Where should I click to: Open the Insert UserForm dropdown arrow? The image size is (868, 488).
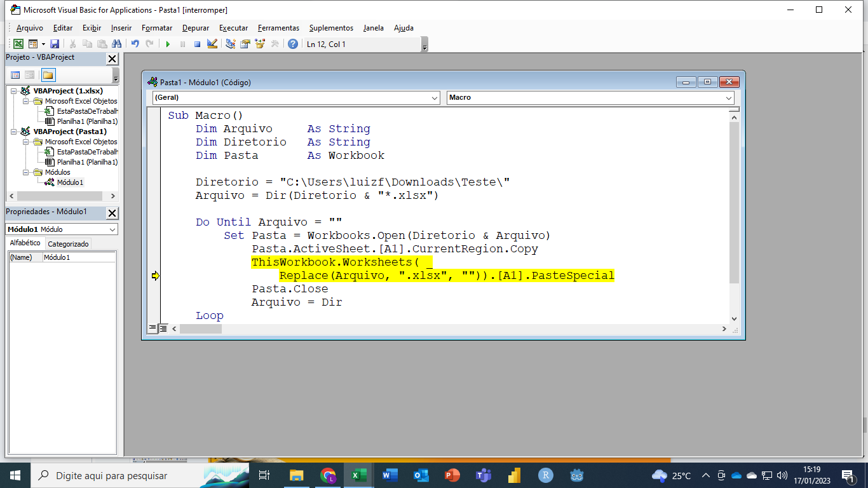pyautogui.click(x=43, y=44)
